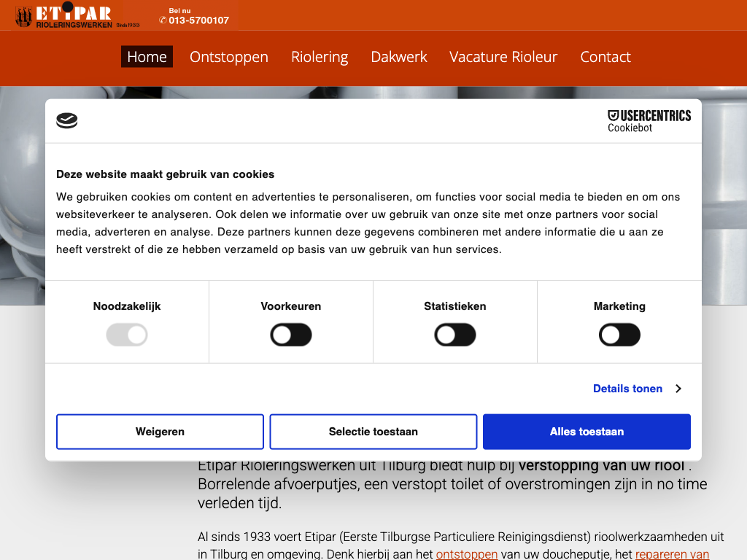Call the number 013-5700107
This screenshot has width=747, height=560.
(198, 20)
